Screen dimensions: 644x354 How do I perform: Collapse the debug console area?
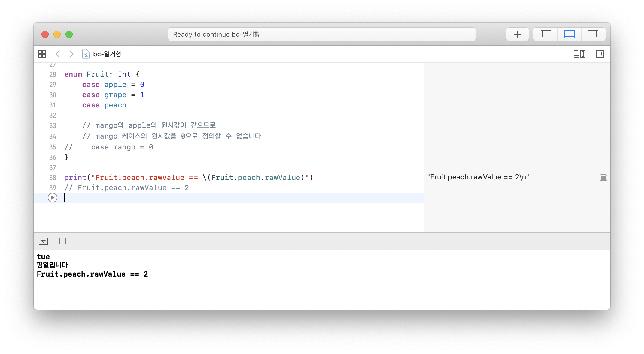coord(43,241)
